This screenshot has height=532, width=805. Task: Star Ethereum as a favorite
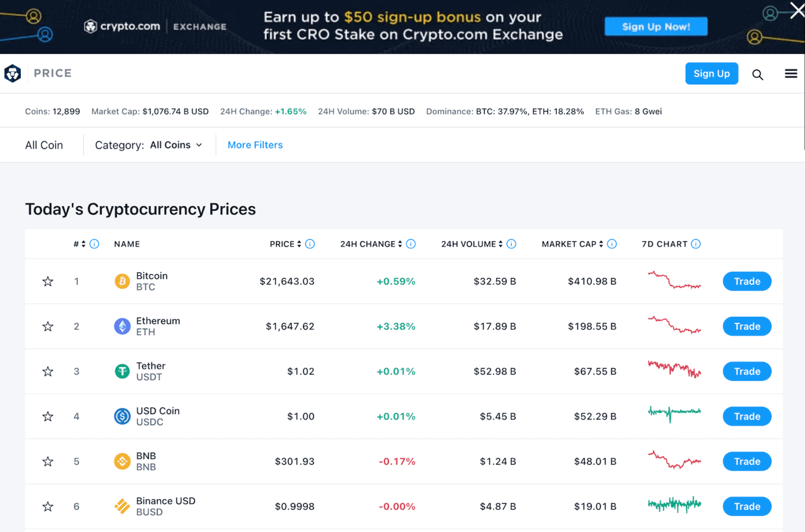[48, 326]
